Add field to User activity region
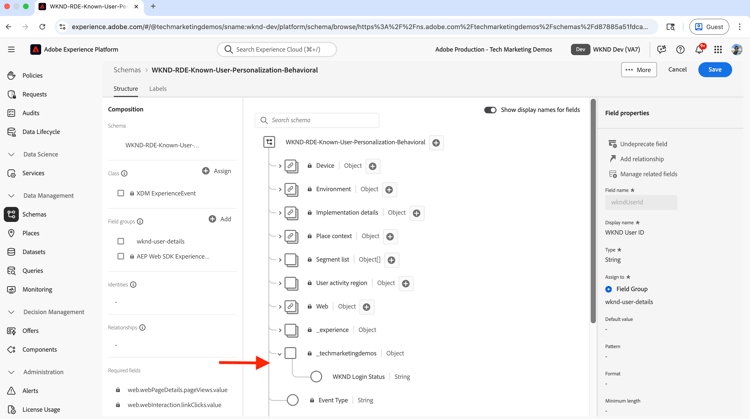750x419 pixels. click(406, 283)
